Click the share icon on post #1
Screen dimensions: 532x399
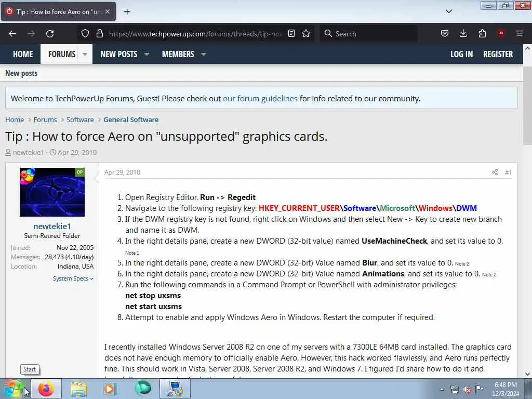(495, 172)
